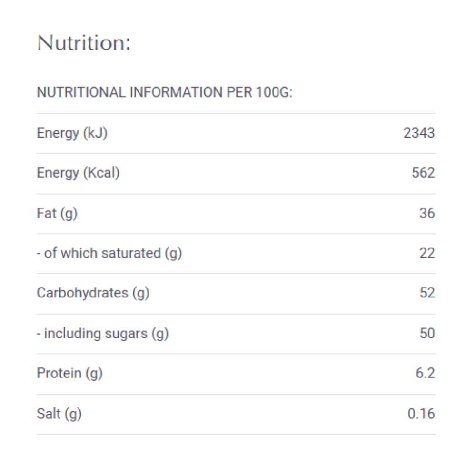
Task: Select the Nutritional Information per 100g title
Action: pos(165,92)
